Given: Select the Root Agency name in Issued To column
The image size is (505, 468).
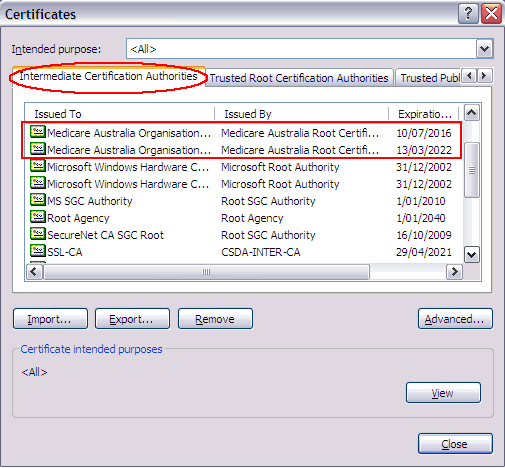Looking at the screenshot, I should [x=78, y=218].
